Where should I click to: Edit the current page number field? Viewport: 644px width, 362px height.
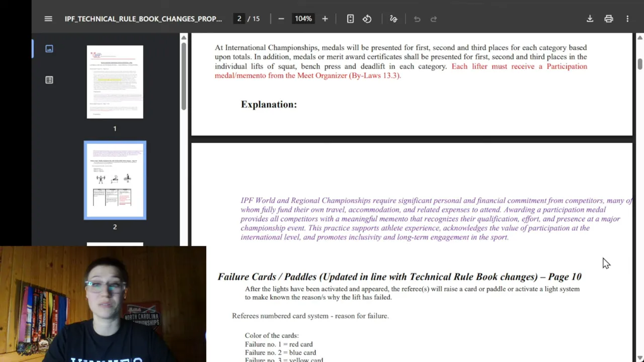(x=239, y=19)
